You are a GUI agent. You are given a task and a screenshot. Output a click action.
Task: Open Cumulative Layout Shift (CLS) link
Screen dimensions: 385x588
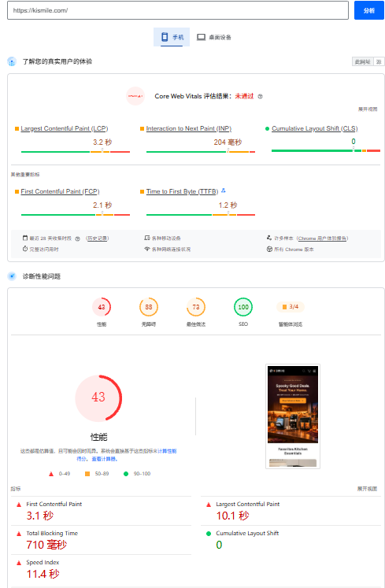click(314, 128)
